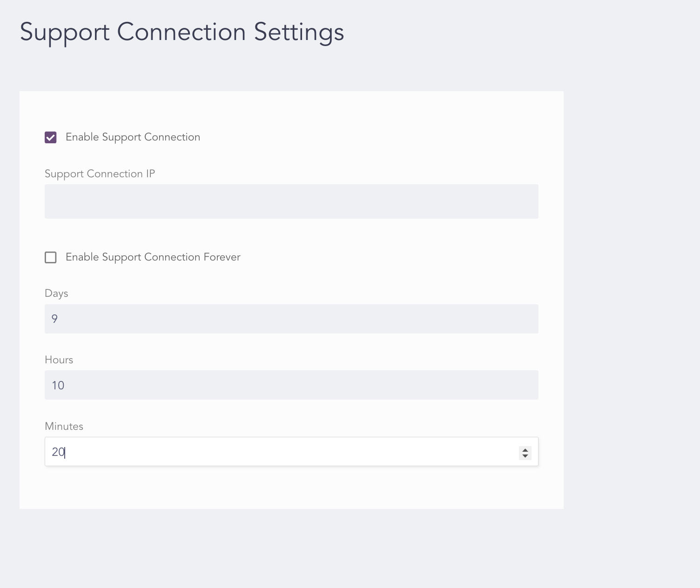Click the "Days" field label
This screenshot has width=700, height=588.
56,293
